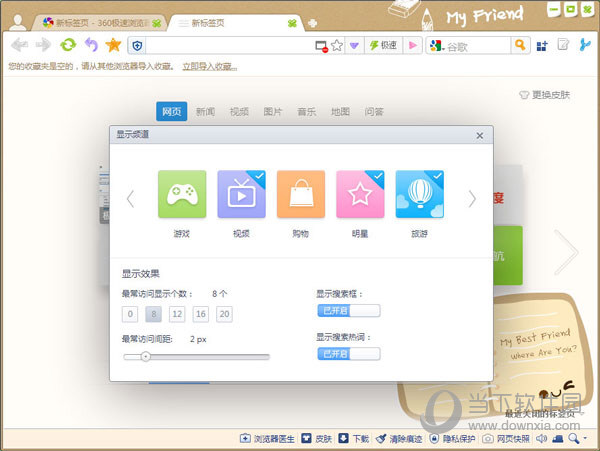Click the user avatar icon at top left
This screenshot has height=451, width=600.
pyautogui.click(x=17, y=22)
